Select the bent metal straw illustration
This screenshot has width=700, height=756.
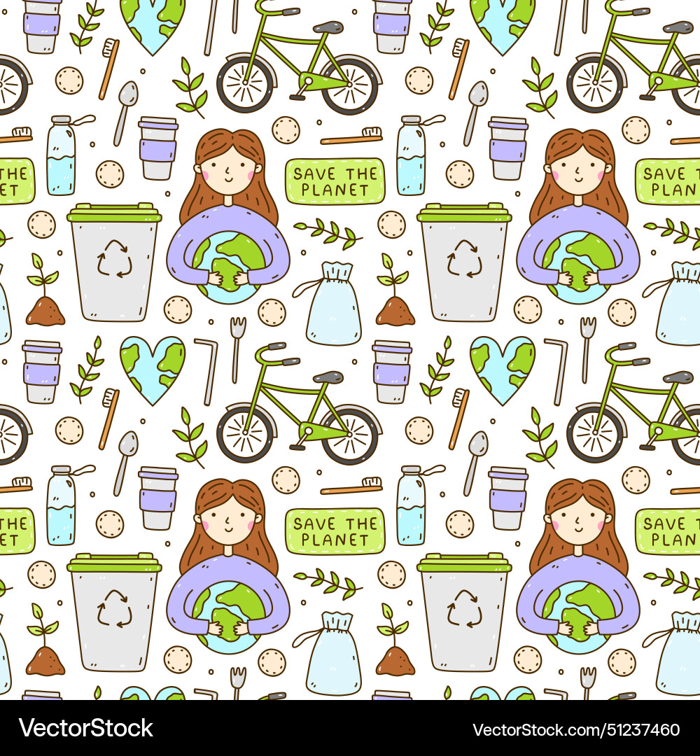pos(209,358)
